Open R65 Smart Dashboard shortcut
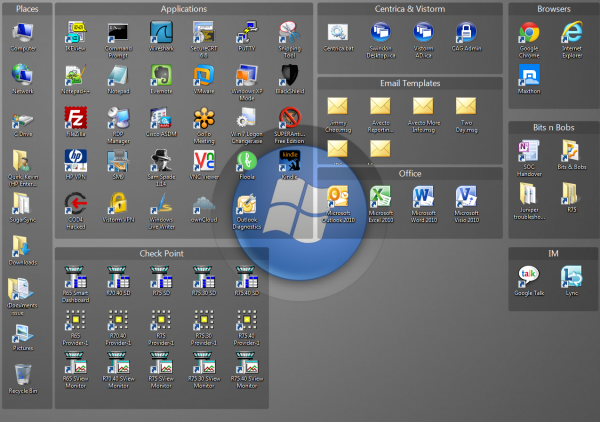600x422 pixels. click(x=75, y=276)
